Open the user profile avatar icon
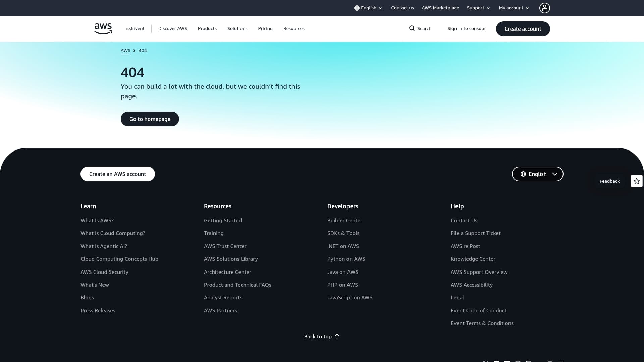Image resolution: width=644 pixels, height=362 pixels. [x=544, y=8]
